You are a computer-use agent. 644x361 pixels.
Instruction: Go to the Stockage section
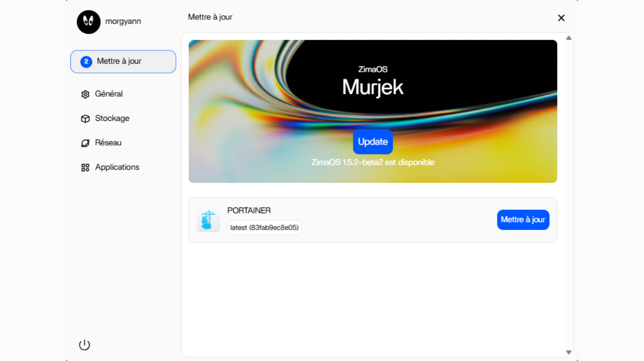(x=112, y=118)
